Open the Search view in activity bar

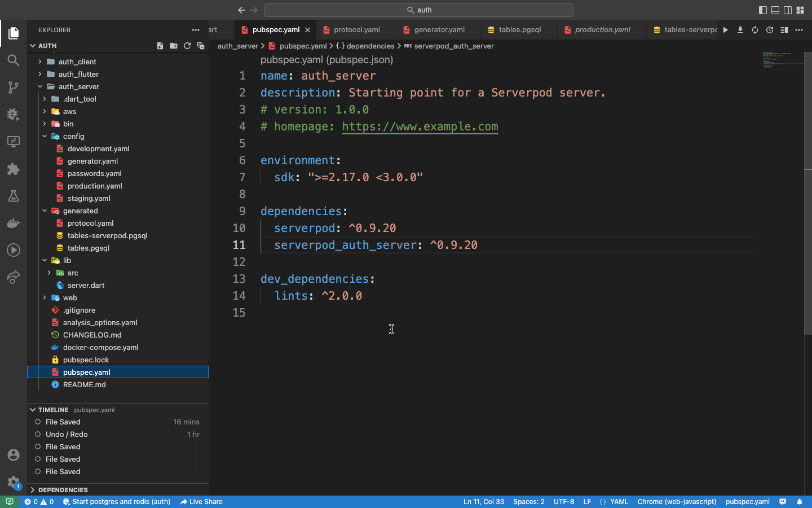click(14, 60)
